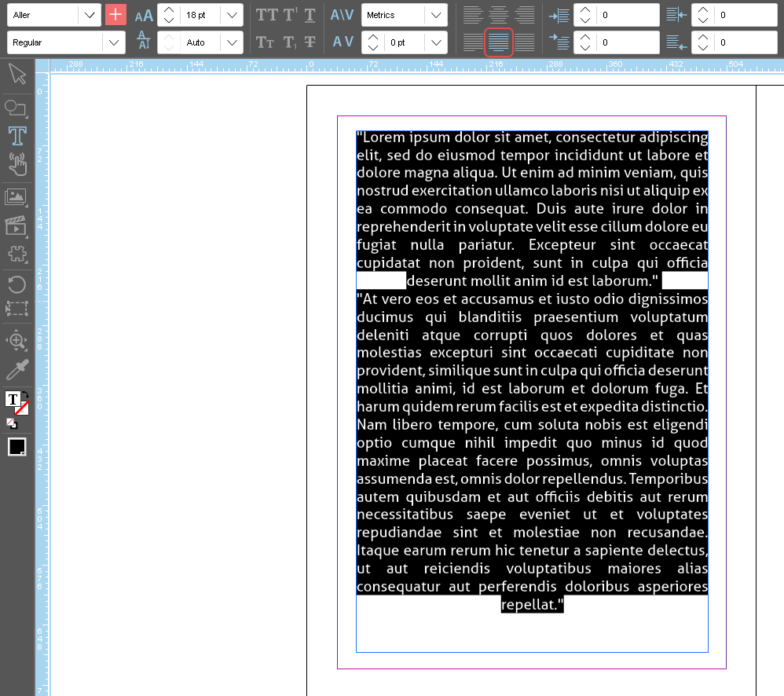Image resolution: width=784 pixels, height=696 pixels.
Task: Enable strikethrough text formatting
Action: [310, 42]
